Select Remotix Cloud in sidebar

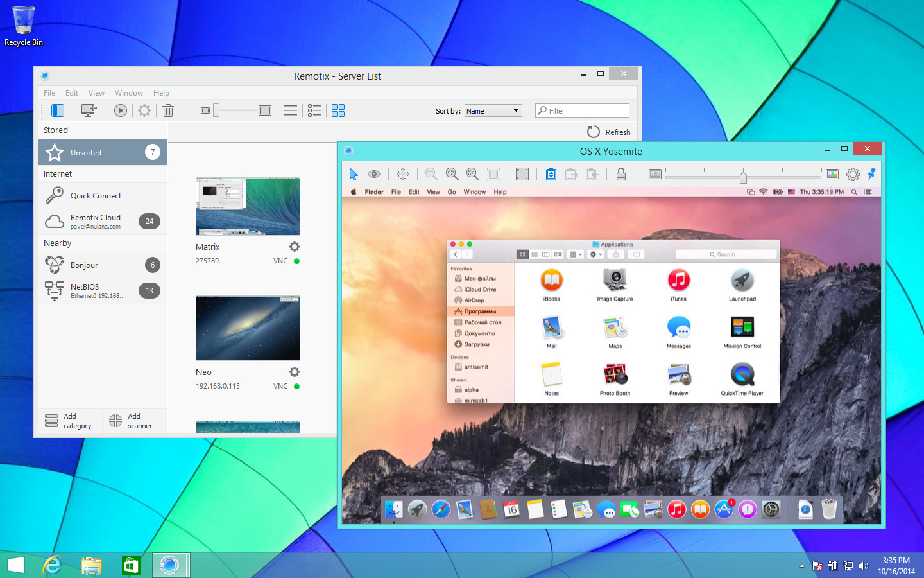(x=103, y=221)
